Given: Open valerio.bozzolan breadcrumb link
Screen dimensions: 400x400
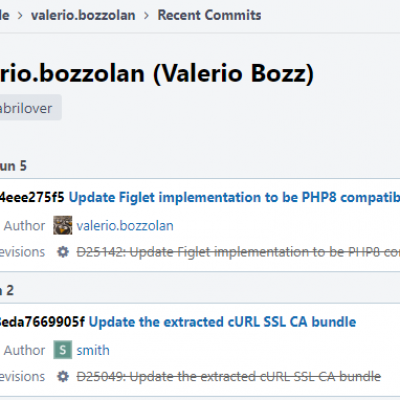Looking at the screenshot, I should (83, 15).
